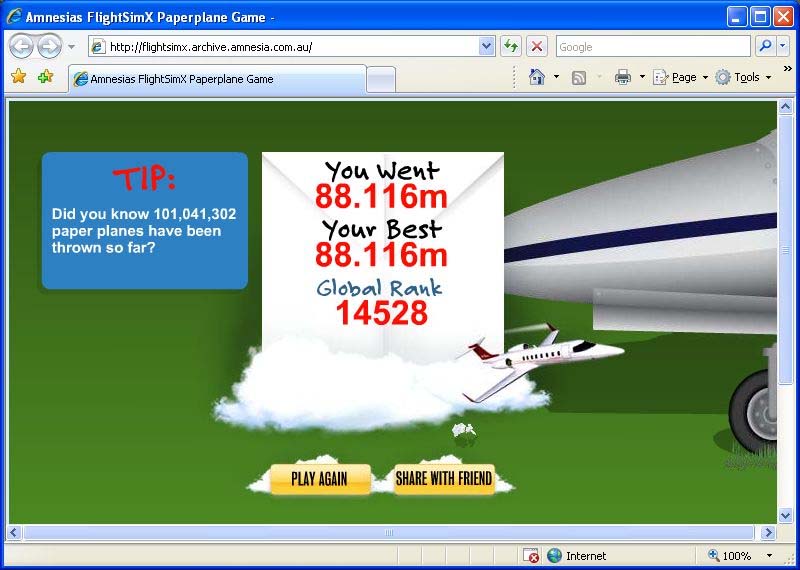Screen dimensions: 800x570
Task: Click the Google search box
Action: tap(653, 47)
